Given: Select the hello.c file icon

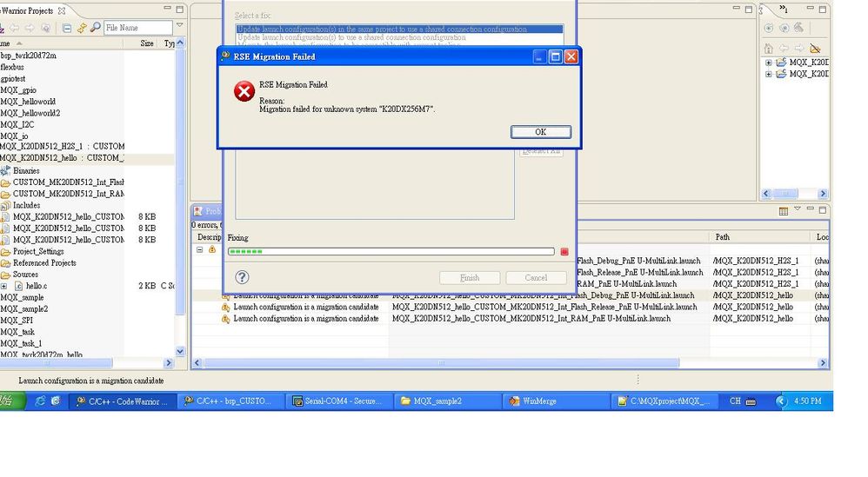Looking at the screenshot, I should [18, 287].
